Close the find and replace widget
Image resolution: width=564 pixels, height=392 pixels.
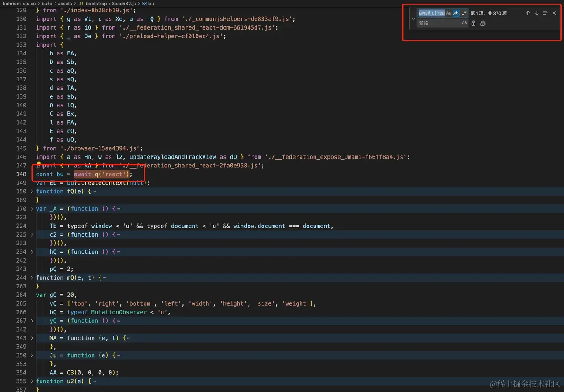pyautogui.click(x=554, y=13)
